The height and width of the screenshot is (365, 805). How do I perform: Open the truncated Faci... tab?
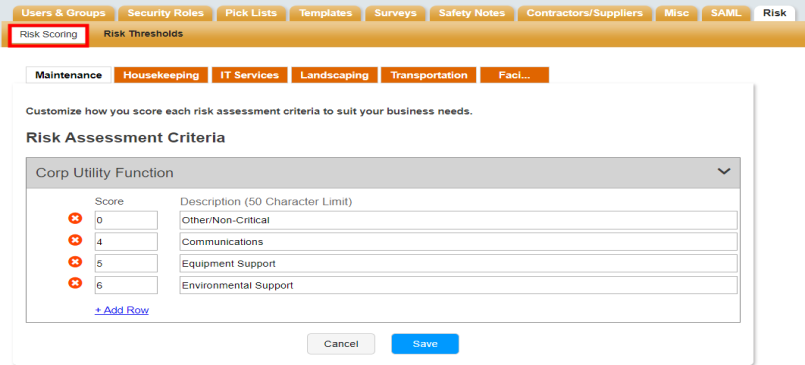click(514, 75)
